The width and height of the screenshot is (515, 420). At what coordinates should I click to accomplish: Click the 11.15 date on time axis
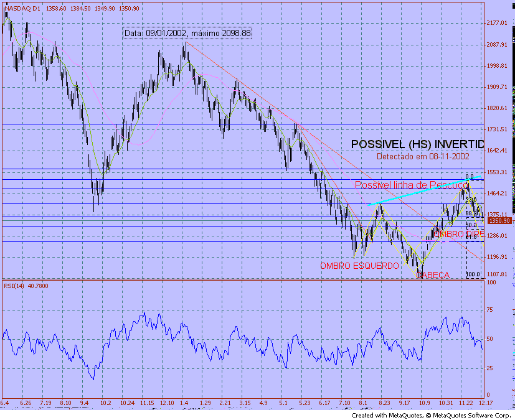pos(147,403)
